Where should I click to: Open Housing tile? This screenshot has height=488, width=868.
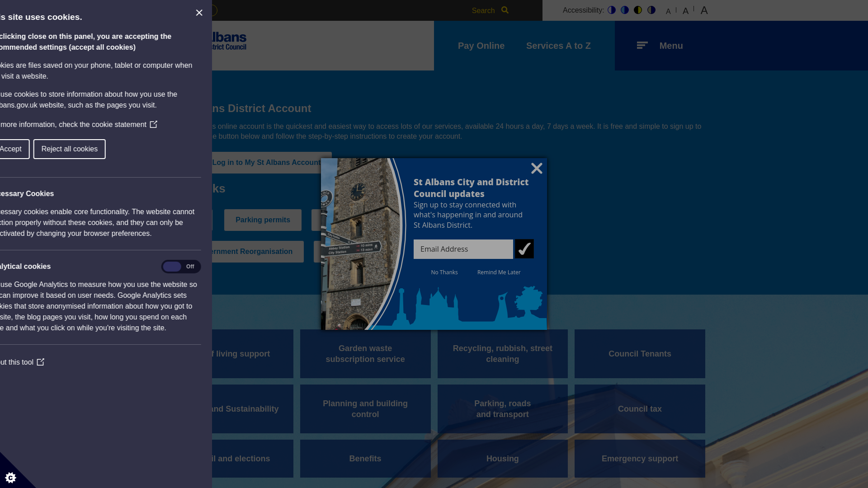click(503, 459)
